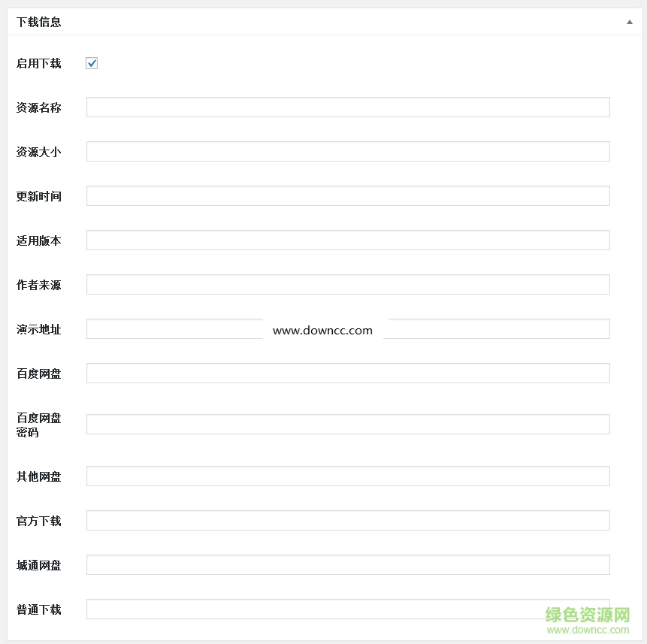
Task: Click inside the 更新时间 input field
Action: pos(347,195)
